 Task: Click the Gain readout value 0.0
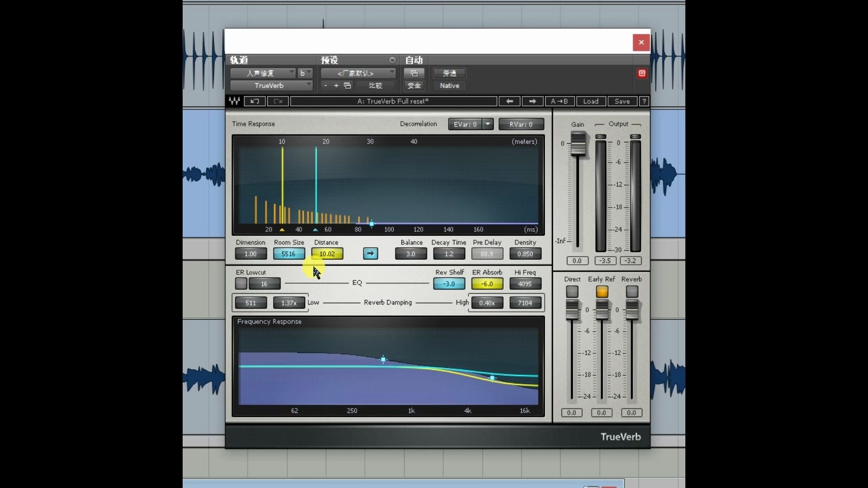(x=577, y=261)
